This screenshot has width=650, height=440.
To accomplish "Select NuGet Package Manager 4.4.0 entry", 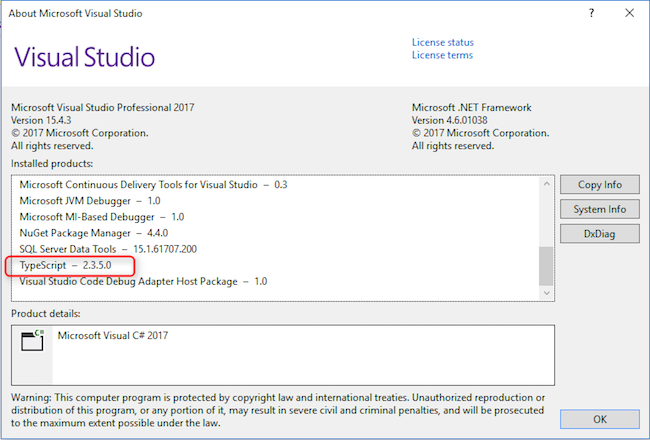I will point(94,233).
